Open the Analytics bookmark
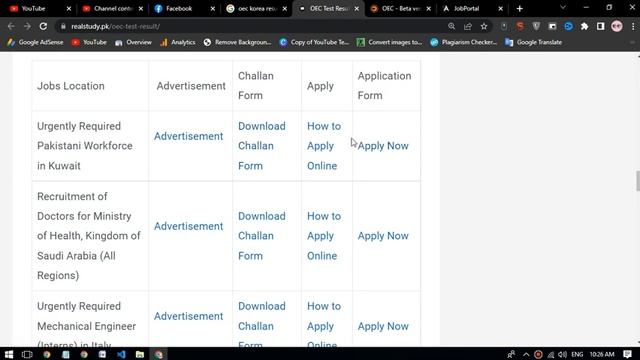Image resolution: width=640 pixels, height=360 pixels. click(x=178, y=42)
